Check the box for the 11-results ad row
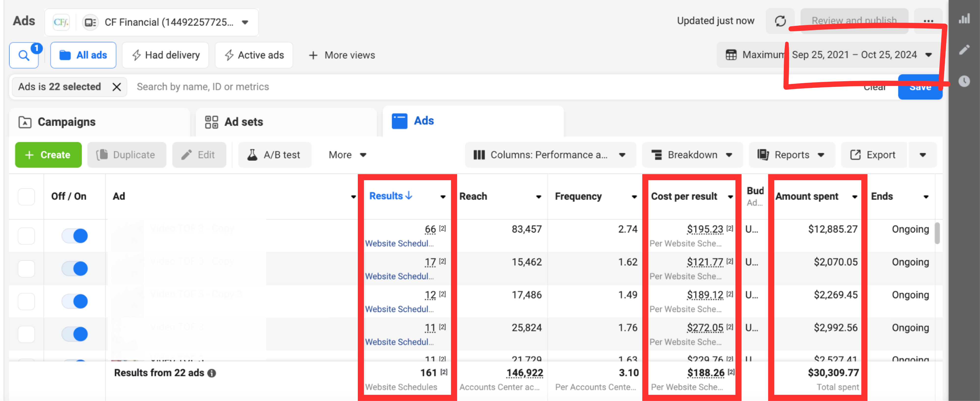 (x=26, y=334)
